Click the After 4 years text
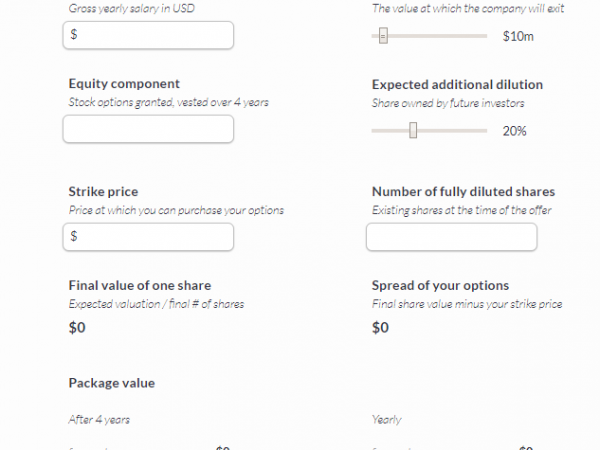 point(99,420)
